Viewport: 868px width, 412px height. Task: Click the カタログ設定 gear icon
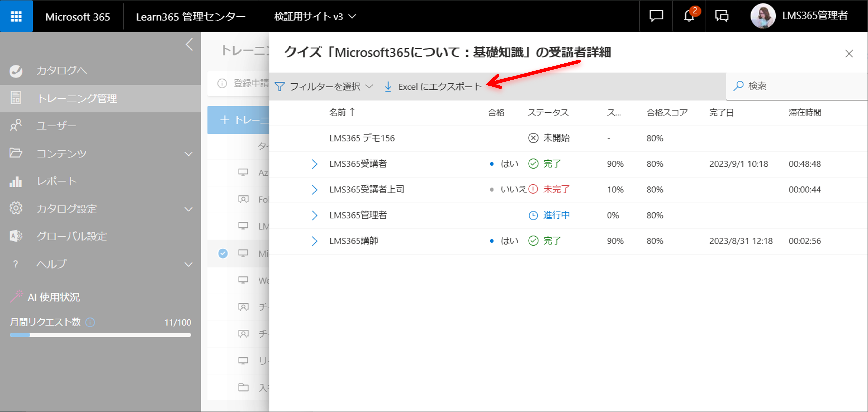click(x=16, y=208)
